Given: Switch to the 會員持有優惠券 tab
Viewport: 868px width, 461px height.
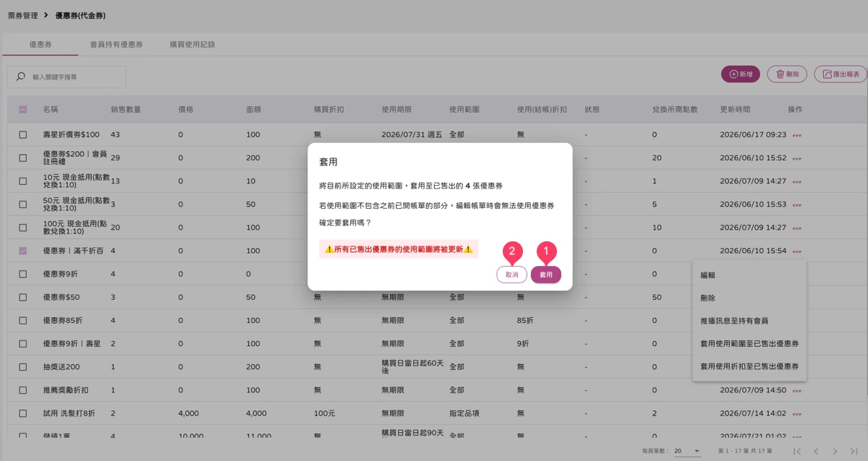Looking at the screenshot, I should point(116,45).
